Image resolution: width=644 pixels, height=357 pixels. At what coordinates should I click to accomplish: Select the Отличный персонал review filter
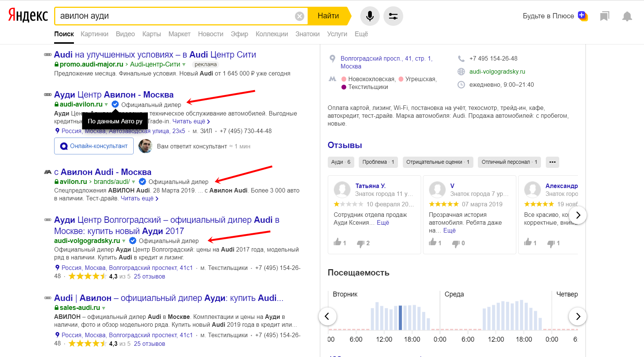(x=509, y=162)
